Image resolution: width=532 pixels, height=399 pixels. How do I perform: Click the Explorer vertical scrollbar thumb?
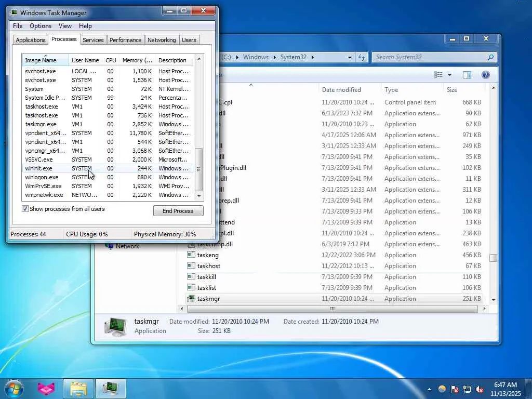[494, 258]
